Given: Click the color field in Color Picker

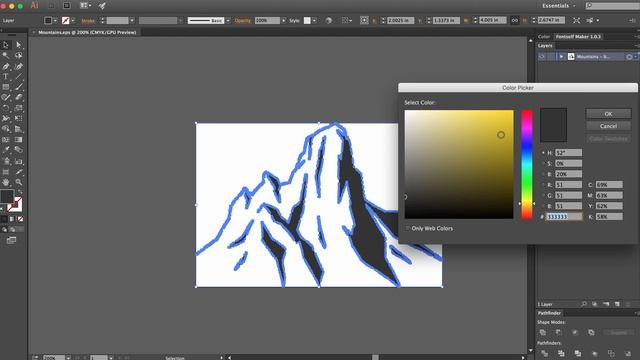Looking at the screenshot, I should 459,164.
